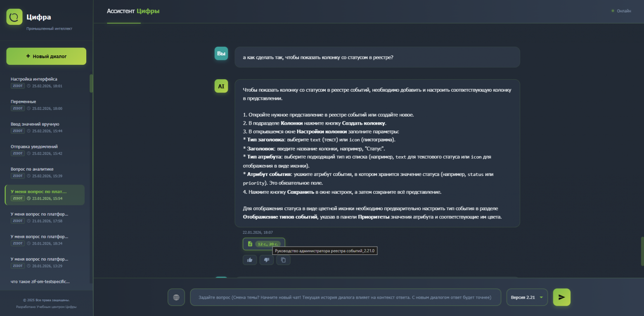Open the source chip 12 с., 20 с.
This screenshot has width=644, height=316.
264,244
